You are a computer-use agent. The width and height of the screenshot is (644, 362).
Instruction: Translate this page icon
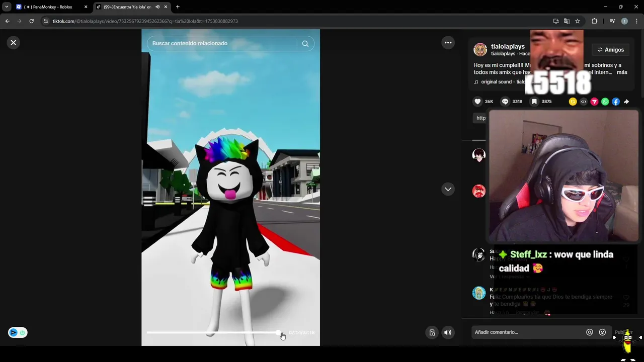click(567, 21)
